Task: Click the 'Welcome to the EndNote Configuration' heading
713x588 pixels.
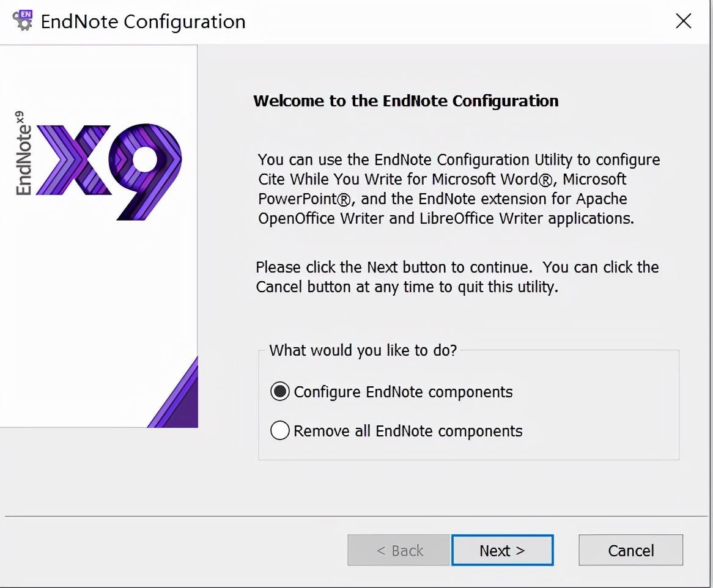Action: click(405, 101)
